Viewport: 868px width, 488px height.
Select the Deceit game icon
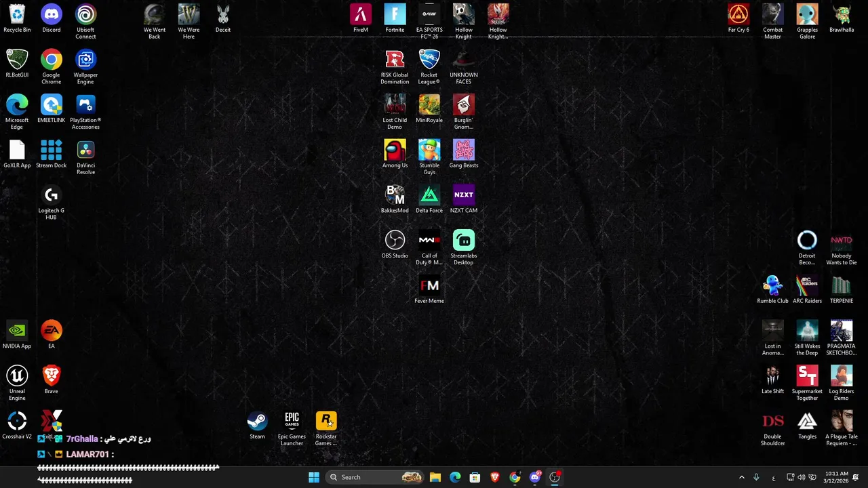223,18
